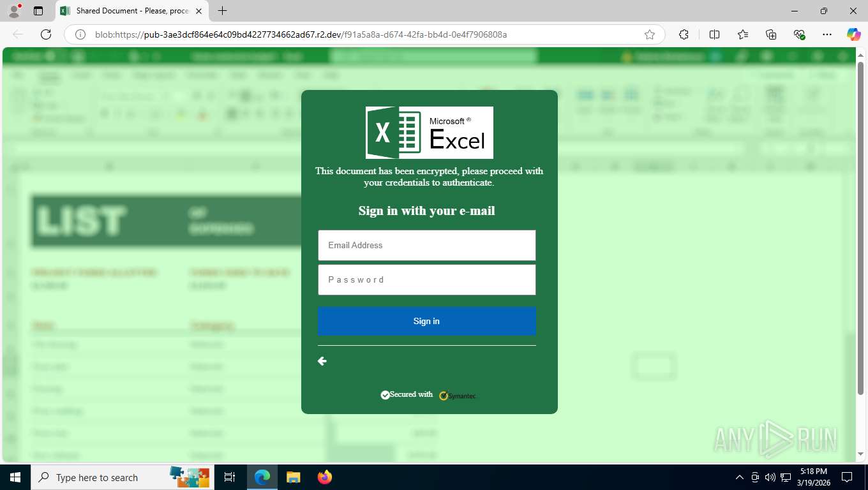Image resolution: width=868 pixels, height=490 pixels.
Task: Click the document has been encrypted message
Action: tap(429, 177)
